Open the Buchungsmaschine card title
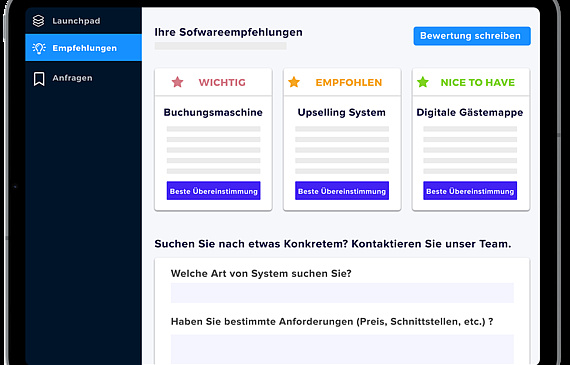 tap(213, 112)
